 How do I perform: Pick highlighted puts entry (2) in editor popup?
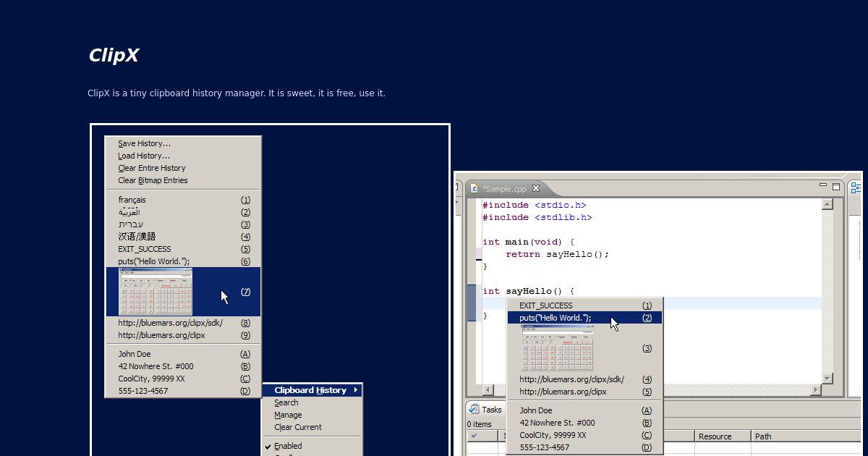tap(584, 318)
